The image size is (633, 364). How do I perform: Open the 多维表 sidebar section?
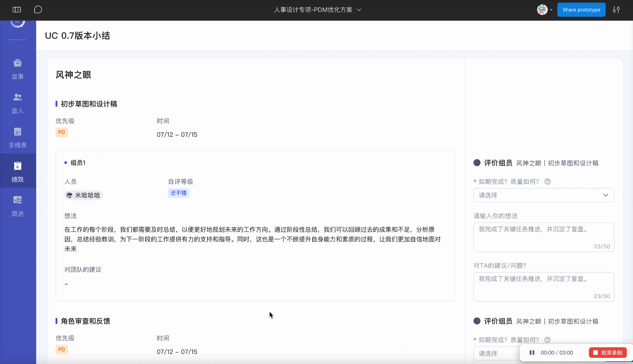[x=18, y=138]
